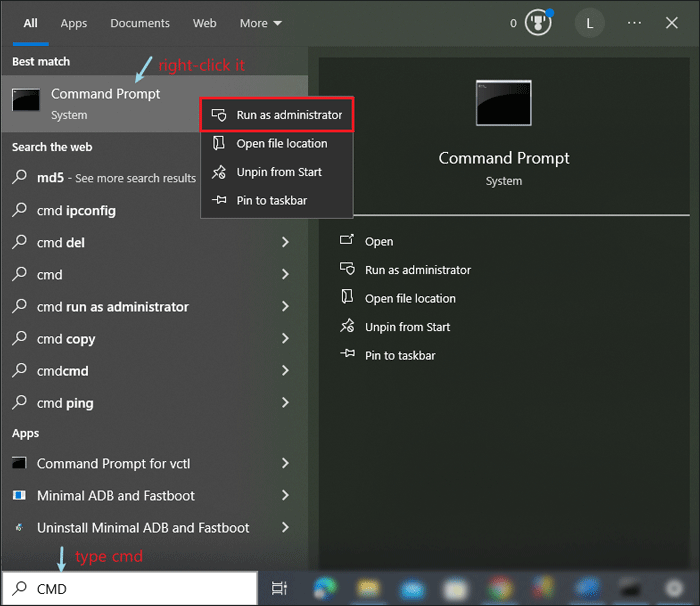Viewport: 700px width, 606px height.
Task: Click Command Prompt for vctl app icon
Action: [x=19, y=463]
